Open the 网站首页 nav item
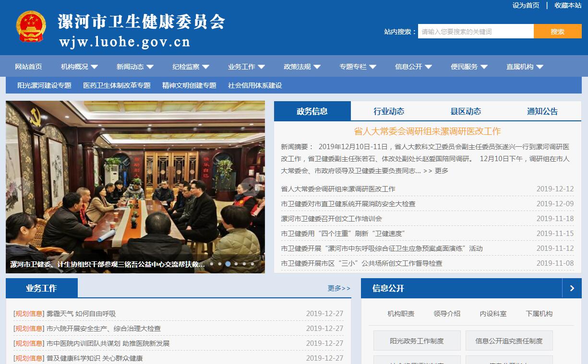588x364 pixels. [x=28, y=67]
